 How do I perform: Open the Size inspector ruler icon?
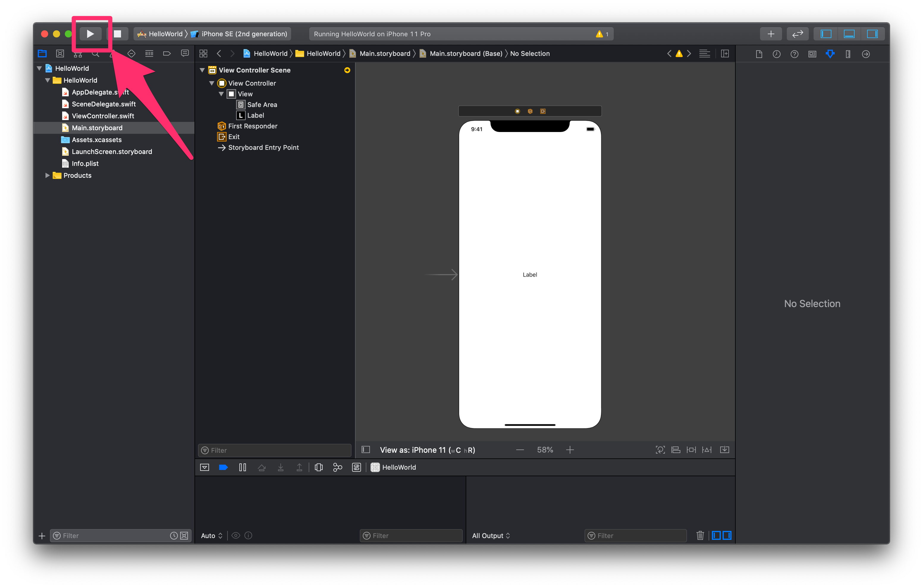848,54
